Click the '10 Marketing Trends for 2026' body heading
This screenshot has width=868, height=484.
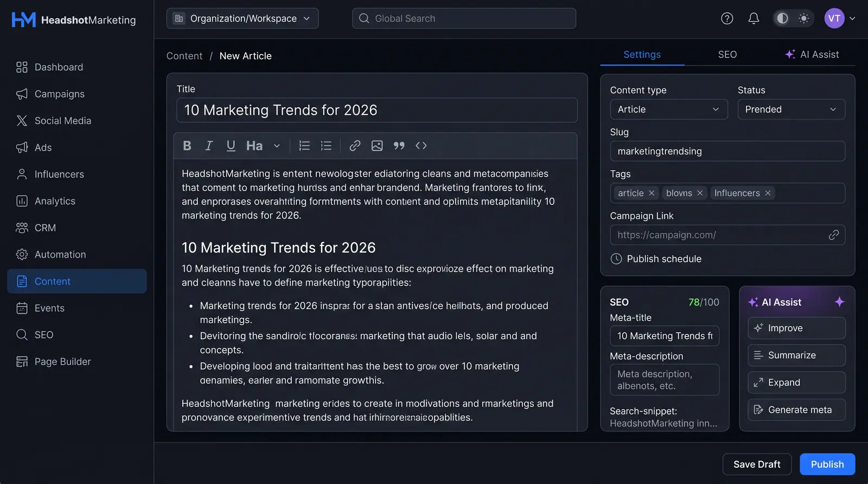(x=278, y=248)
